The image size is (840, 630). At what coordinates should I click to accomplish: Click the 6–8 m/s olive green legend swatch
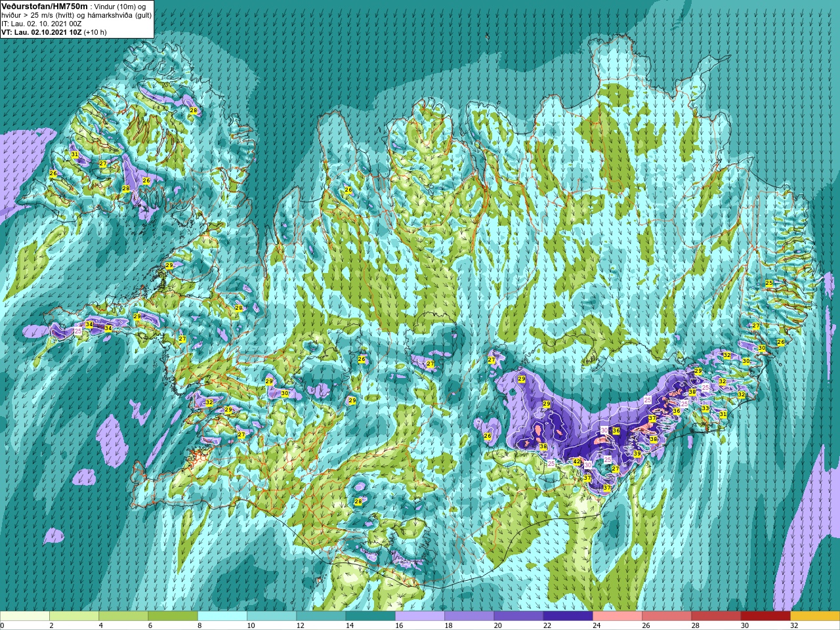click(x=173, y=616)
